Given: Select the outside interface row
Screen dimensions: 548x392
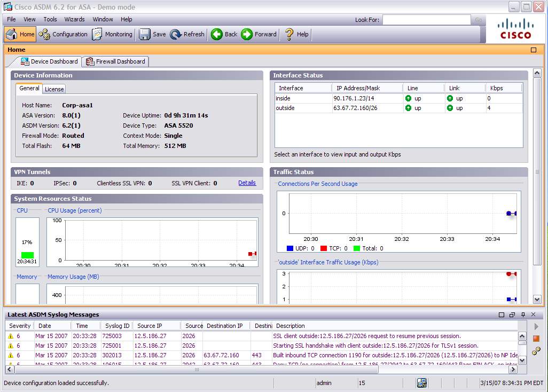Looking at the screenshot, I should pyautogui.click(x=399, y=108).
